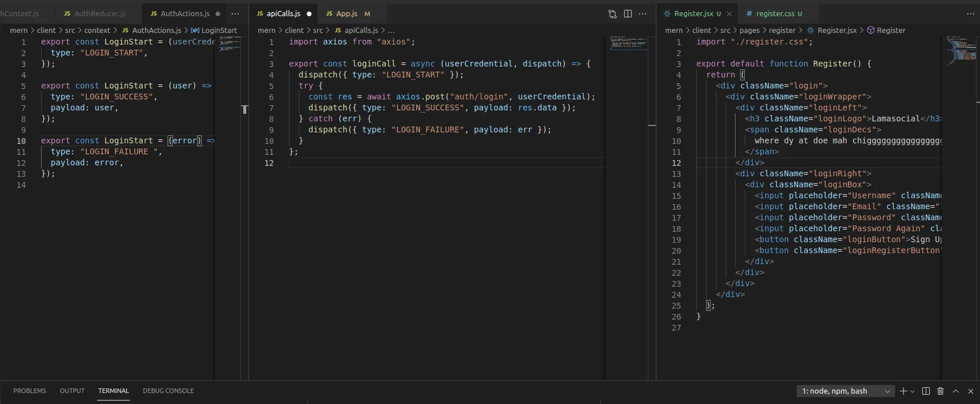Expand the new terminal launch profile chevron

point(912,391)
